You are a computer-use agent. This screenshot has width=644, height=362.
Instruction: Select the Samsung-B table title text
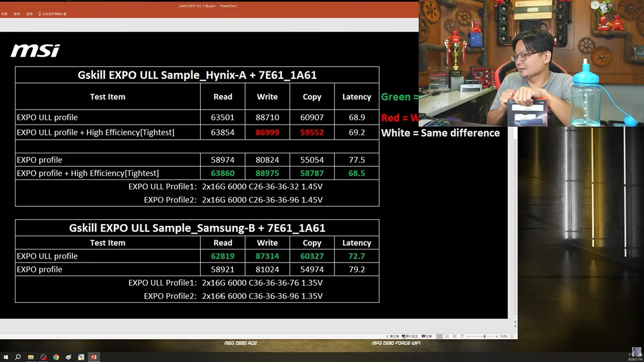pos(197,228)
